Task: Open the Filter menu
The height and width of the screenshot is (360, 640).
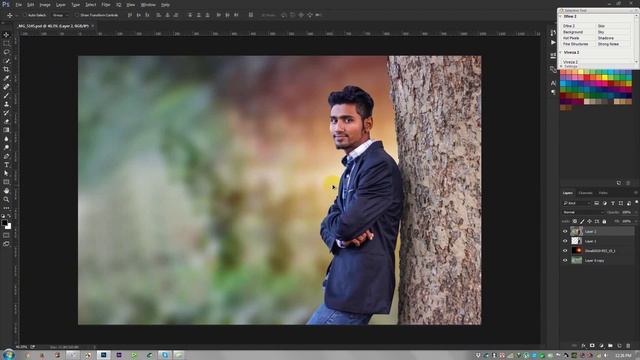Action: [106, 5]
